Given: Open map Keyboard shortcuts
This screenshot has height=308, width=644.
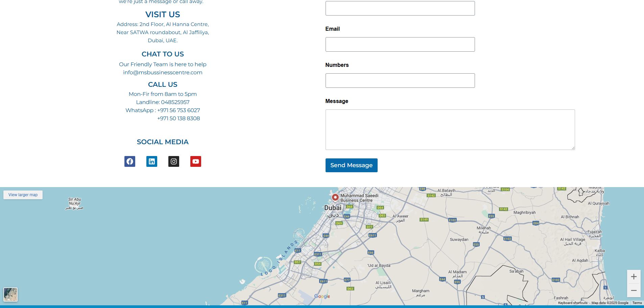Looking at the screenshot, I should click(572, 303).
